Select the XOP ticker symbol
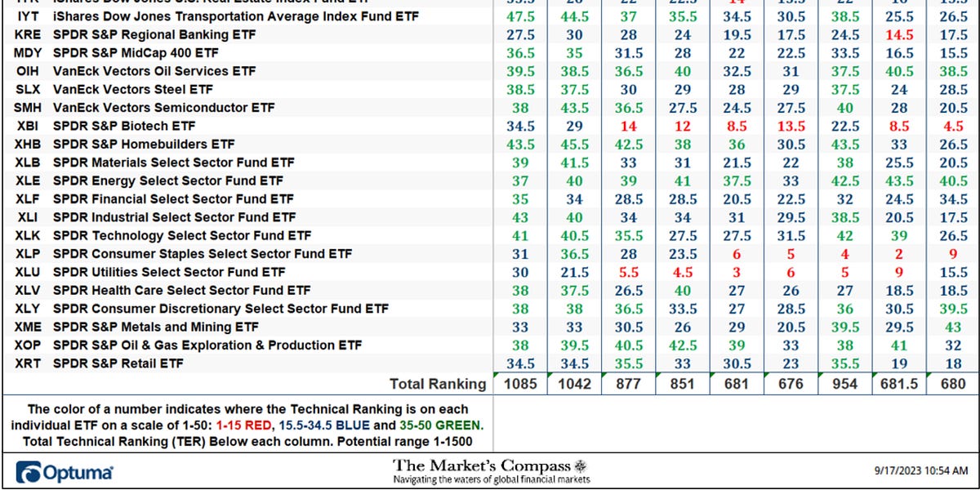Image resolution: width=980 pixels, height=490 pixels. point(29,345)
